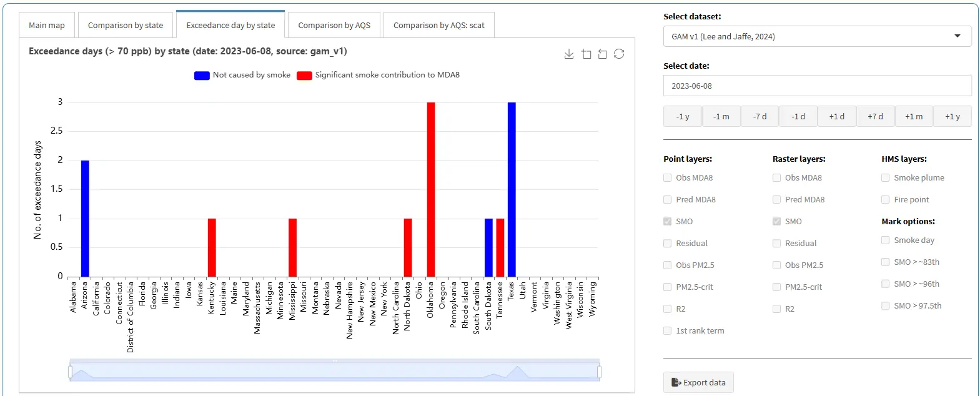
Task: Toggle the blue 'Not caused by smoke' legend
Action: click(x=202, y=76)
